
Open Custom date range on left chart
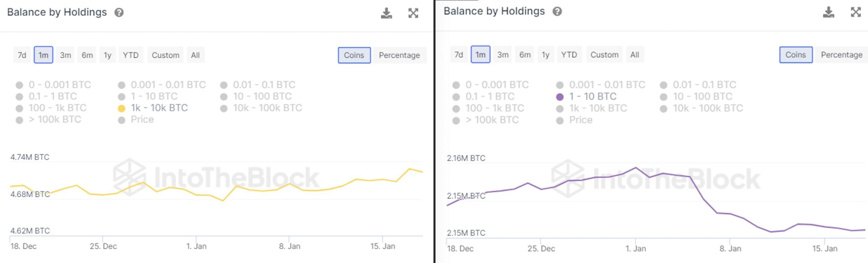coord(165,55)
